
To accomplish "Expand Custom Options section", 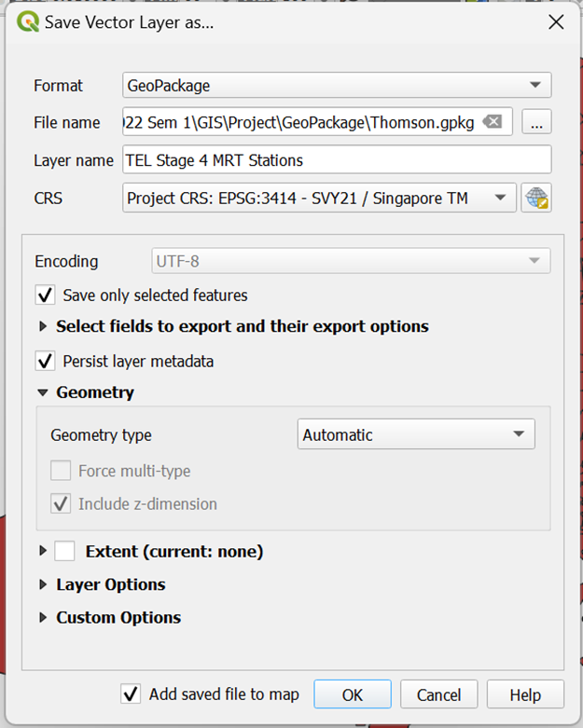I will point(43,618).
